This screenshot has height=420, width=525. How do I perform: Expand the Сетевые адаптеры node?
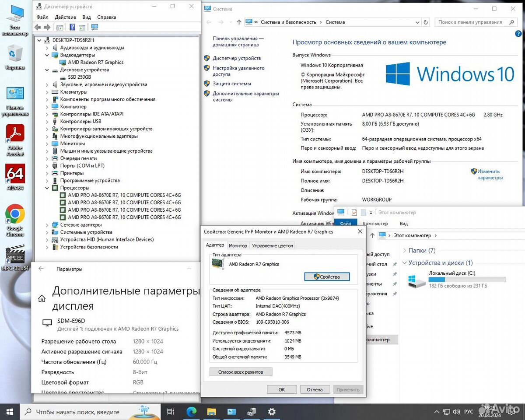(47, 225)
